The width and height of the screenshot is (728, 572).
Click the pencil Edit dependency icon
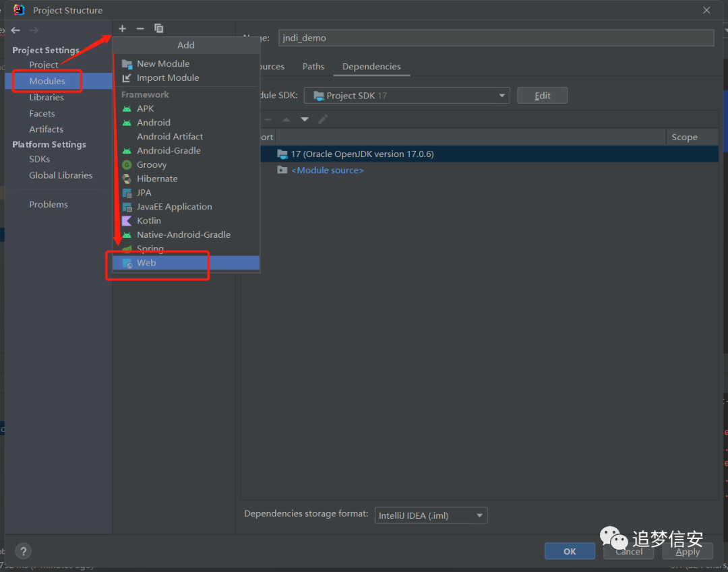[323, 119]
